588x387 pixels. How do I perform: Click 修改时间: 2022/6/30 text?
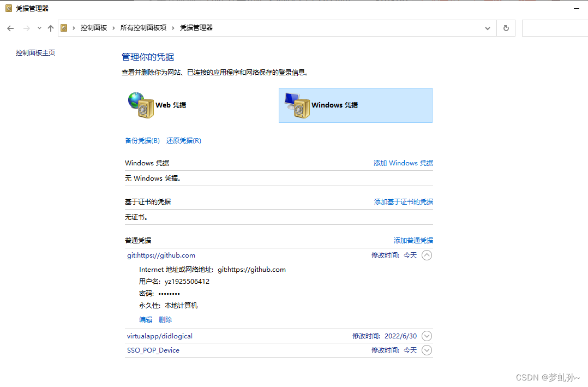pos(385,336)
